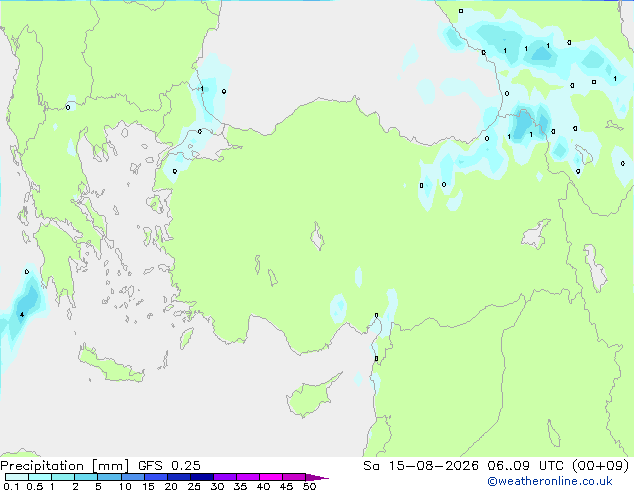Click the 0.5–1 mm legend color swatch

(40, 477)
